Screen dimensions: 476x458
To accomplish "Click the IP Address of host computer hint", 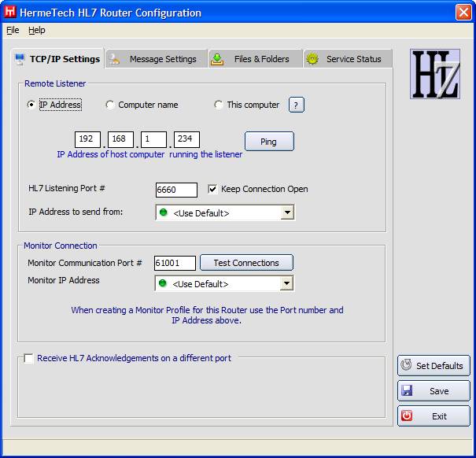I will (x=149, y=154).
